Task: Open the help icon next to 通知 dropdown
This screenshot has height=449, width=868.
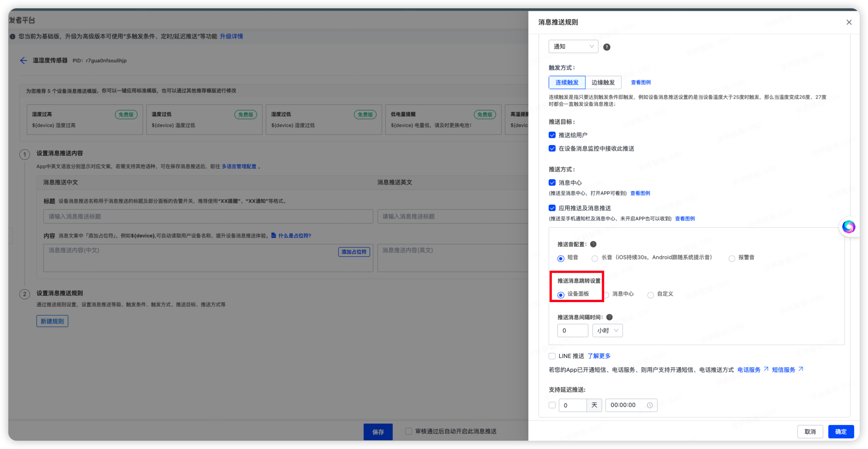Action: coord(607,46)
